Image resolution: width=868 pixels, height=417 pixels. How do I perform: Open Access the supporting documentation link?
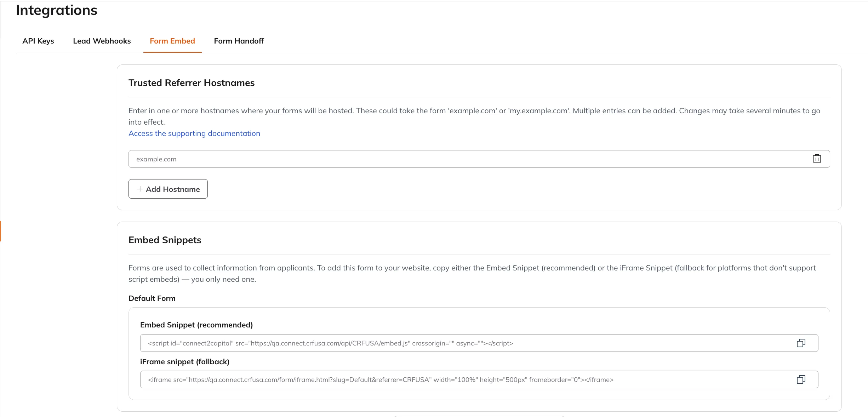coord(194,133)
